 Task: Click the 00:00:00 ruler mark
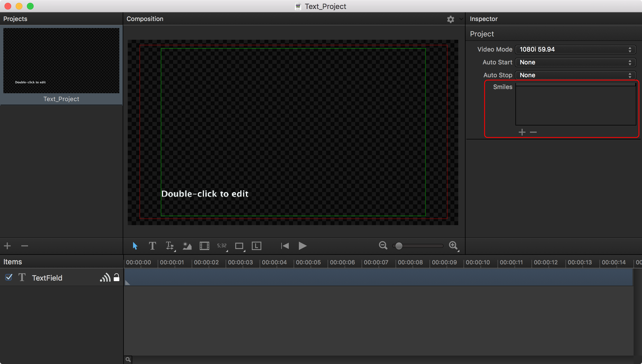pos(138,262)
